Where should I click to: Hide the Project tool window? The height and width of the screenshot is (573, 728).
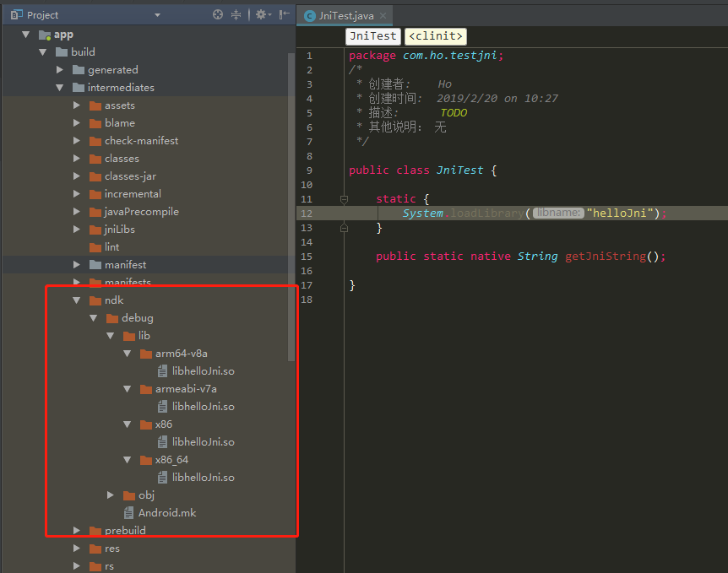tap(284, 14)
